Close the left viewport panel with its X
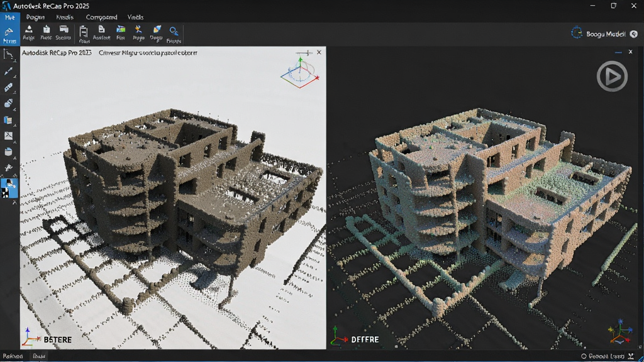The image size is (644, 362). click(319, 53)
